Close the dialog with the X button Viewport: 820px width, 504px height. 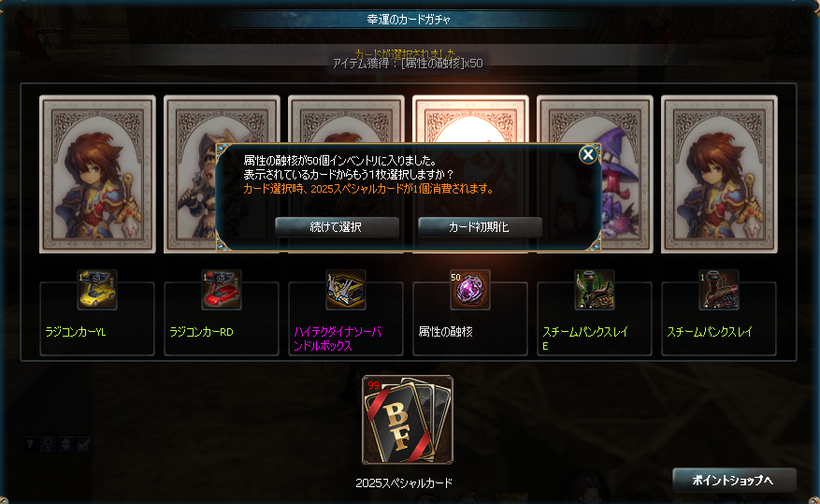coord(588,155)
